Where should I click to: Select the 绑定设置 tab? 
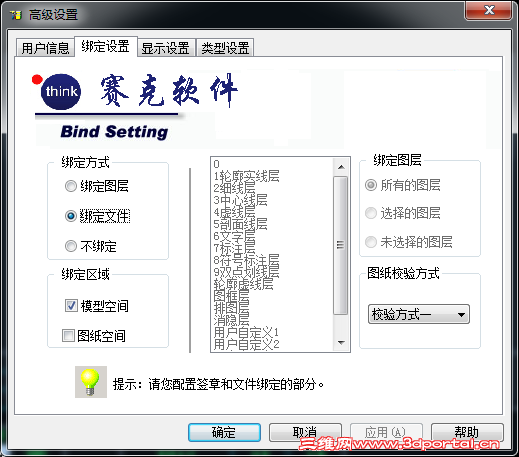106,46
